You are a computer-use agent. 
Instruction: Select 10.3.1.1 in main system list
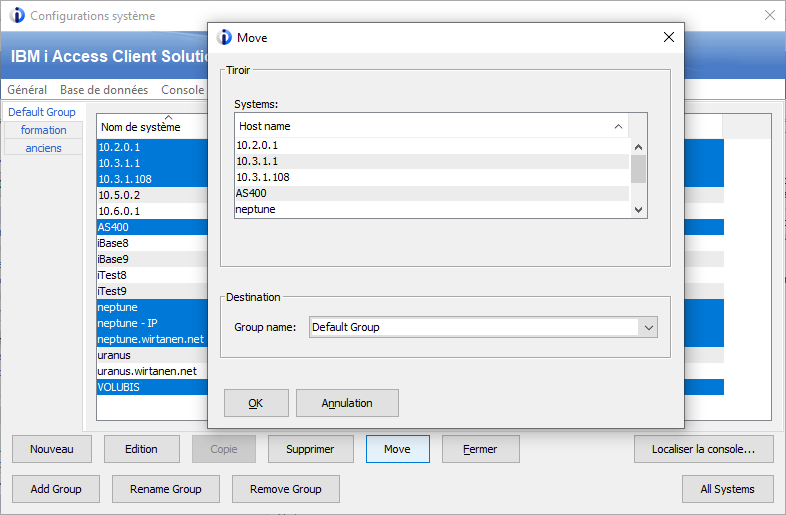click(152, 163)
